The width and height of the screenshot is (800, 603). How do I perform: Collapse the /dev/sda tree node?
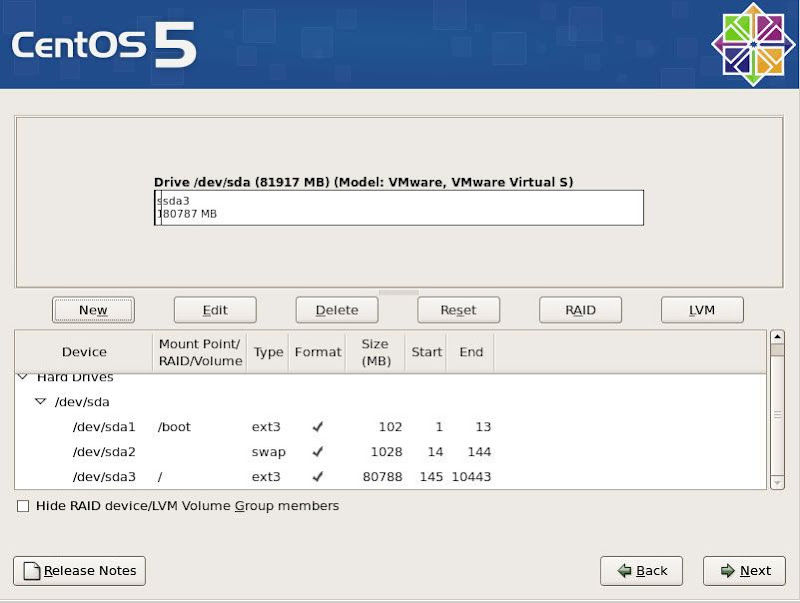pyautogui.click(x=41, y=402)
